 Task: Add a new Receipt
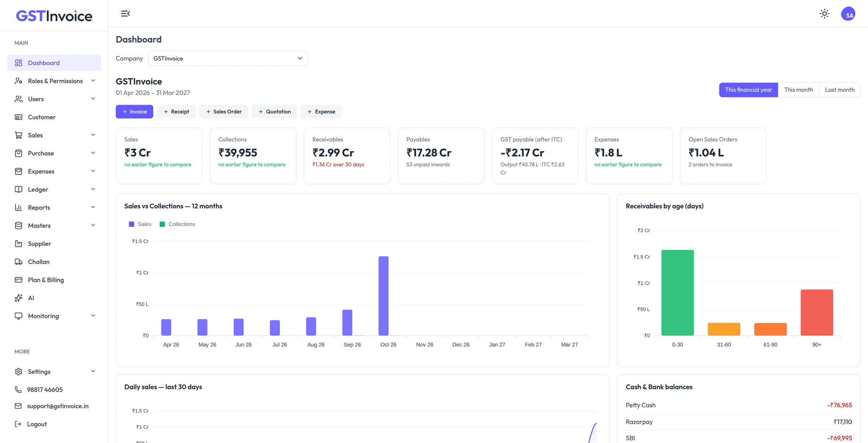pyautogui.click(x=176, y=112)
